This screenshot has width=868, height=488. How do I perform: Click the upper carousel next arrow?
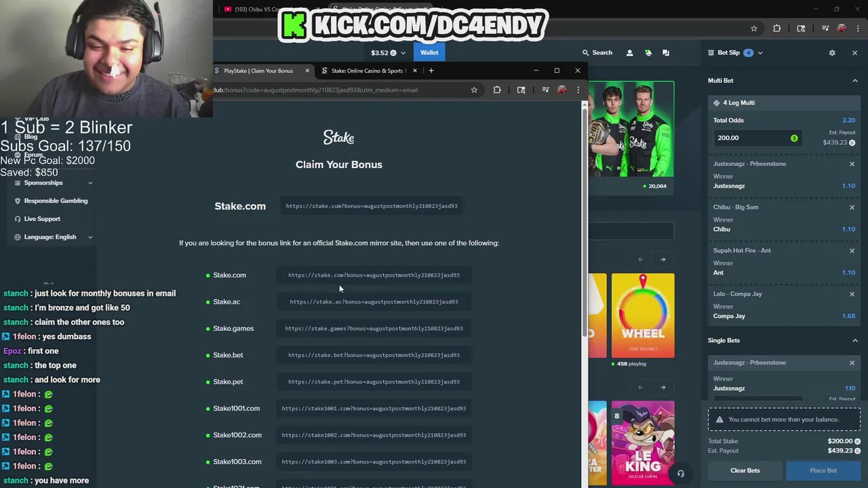pos(663,260)
